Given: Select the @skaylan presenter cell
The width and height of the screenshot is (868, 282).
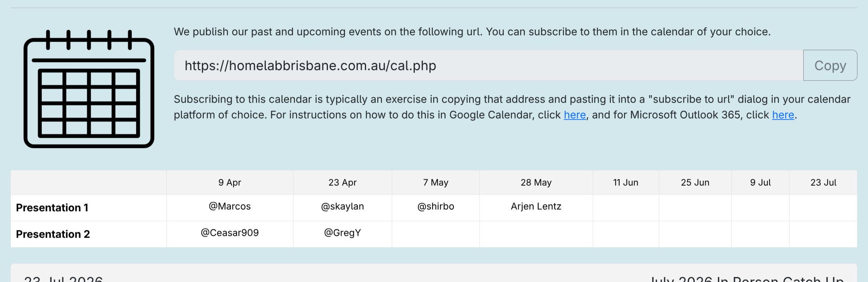Looking at the screenshot, I should tap(342, 207).
